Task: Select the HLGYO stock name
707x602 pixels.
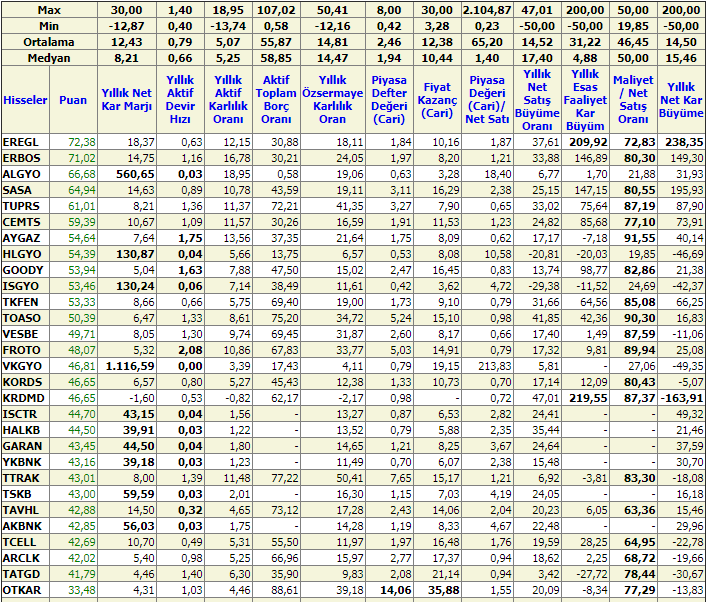Action: (x=22, y=254)
